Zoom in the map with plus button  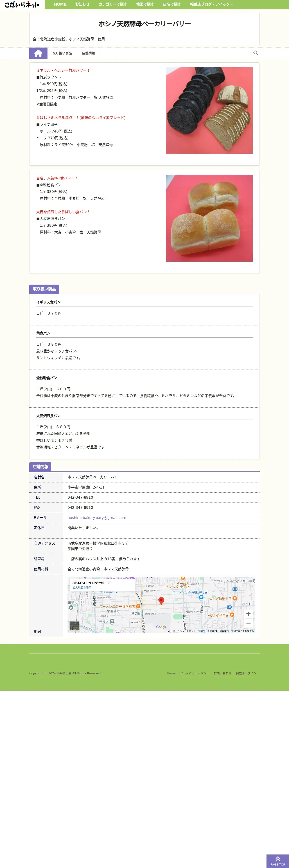click(x=248, y=614)
